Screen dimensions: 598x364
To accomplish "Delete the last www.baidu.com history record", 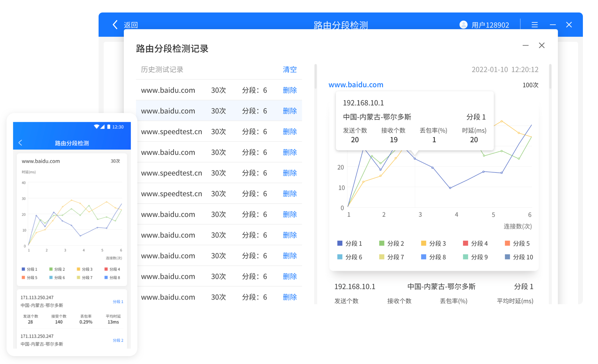I will (x=290, y=297).
